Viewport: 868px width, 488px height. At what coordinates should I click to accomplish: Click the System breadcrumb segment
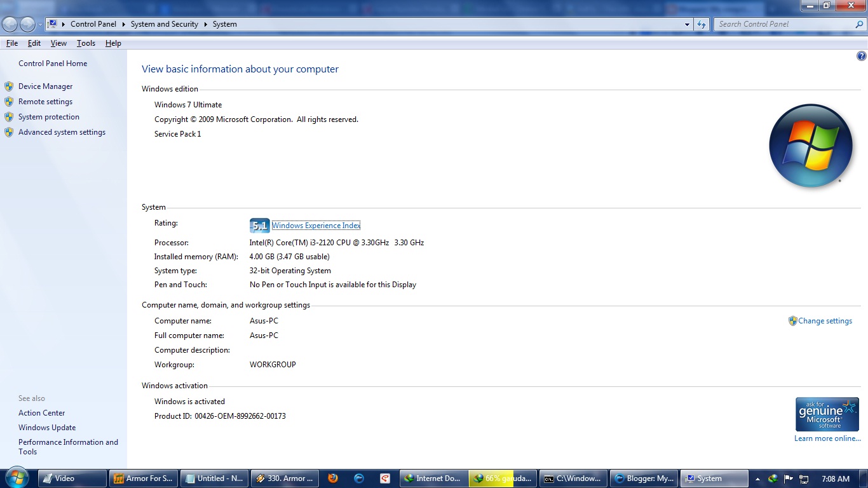tap(225, 24)
